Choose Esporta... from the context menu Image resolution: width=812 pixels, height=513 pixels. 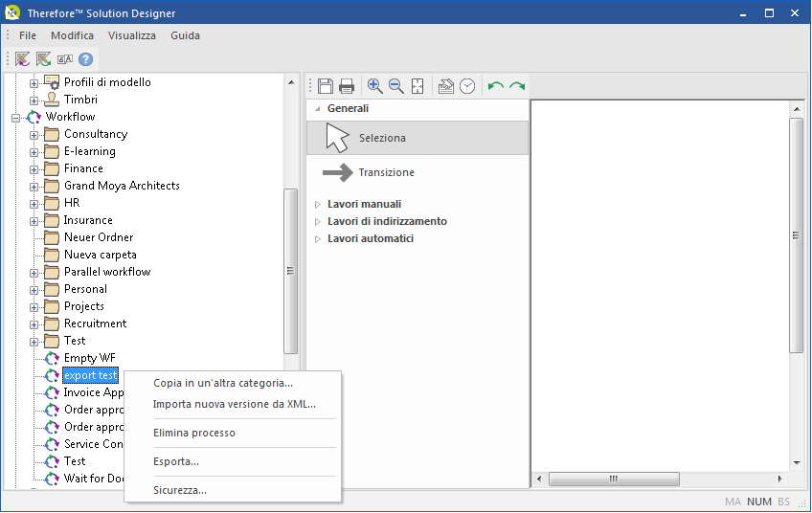coord(176,461)
